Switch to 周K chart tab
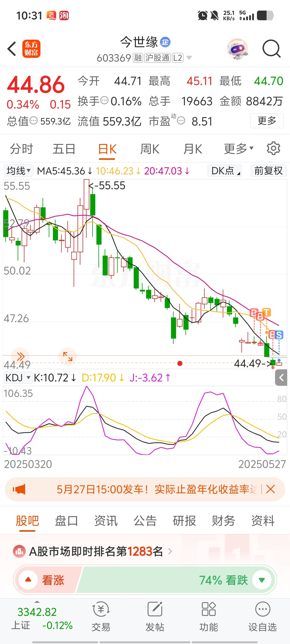This screenshot has width=290, height=644. pos(150,149)
